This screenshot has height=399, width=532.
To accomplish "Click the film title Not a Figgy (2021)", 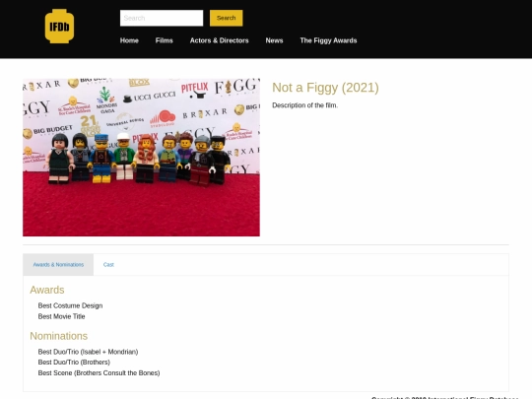I will (325, 88).
